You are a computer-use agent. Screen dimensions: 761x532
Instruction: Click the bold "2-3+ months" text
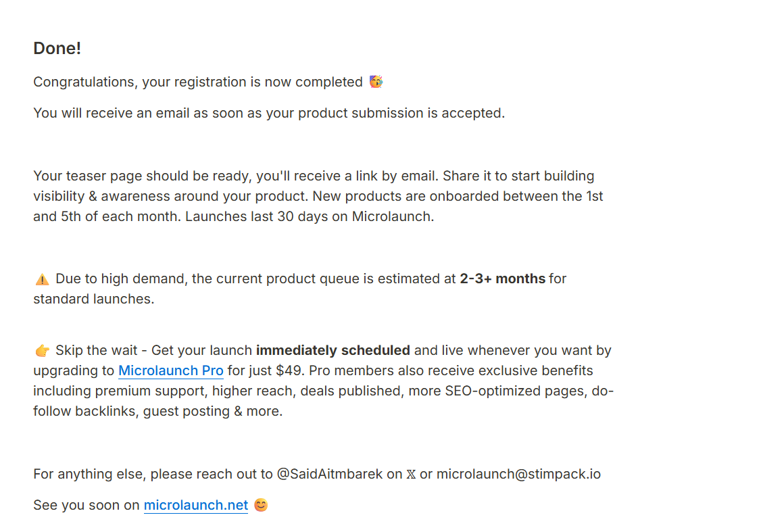point(503,279)
